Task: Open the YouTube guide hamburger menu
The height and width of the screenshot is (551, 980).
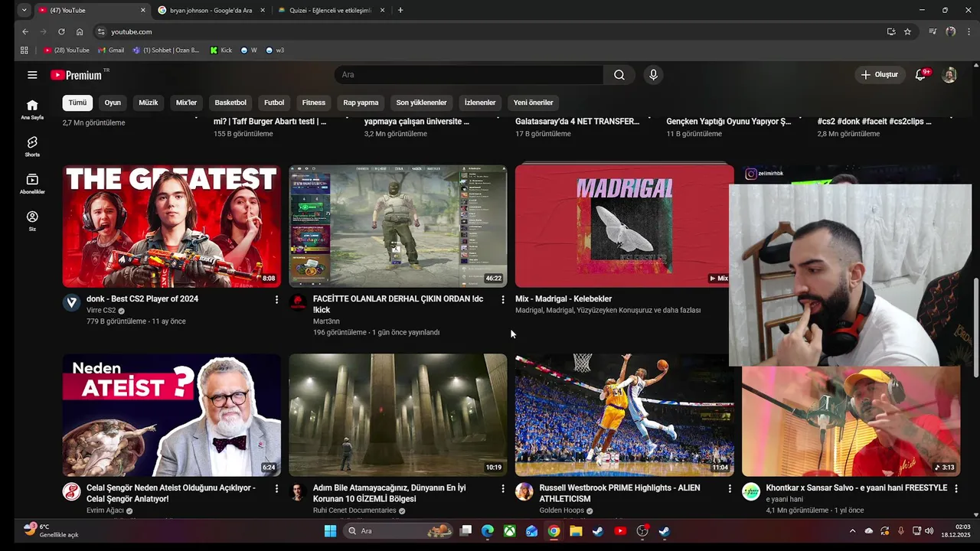Action: [x=32, y=75]
